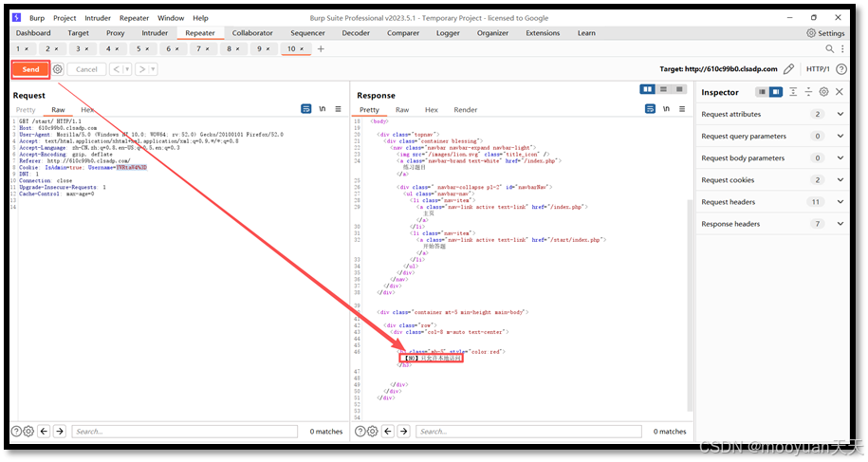The height and width of the screenshot is (462, 868).
Task: Add a new Repeater tab
Action: pyautogui.click(x=321, y=48)
